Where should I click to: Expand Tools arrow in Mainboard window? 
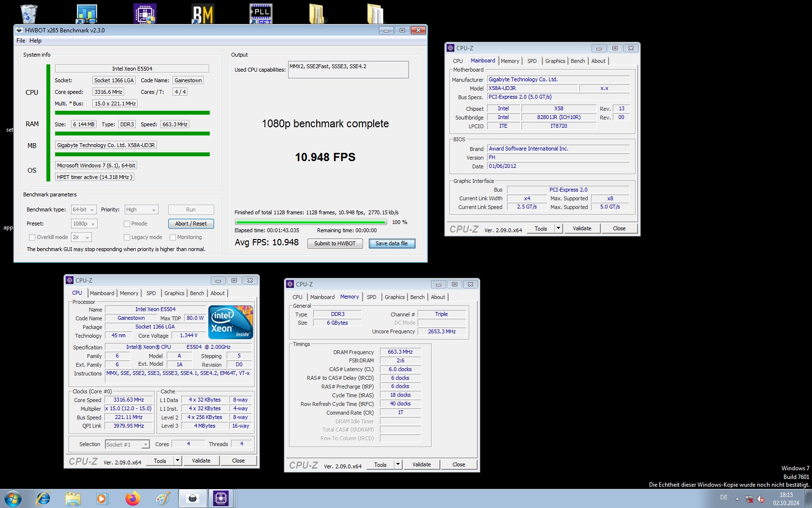pos(559,228)
